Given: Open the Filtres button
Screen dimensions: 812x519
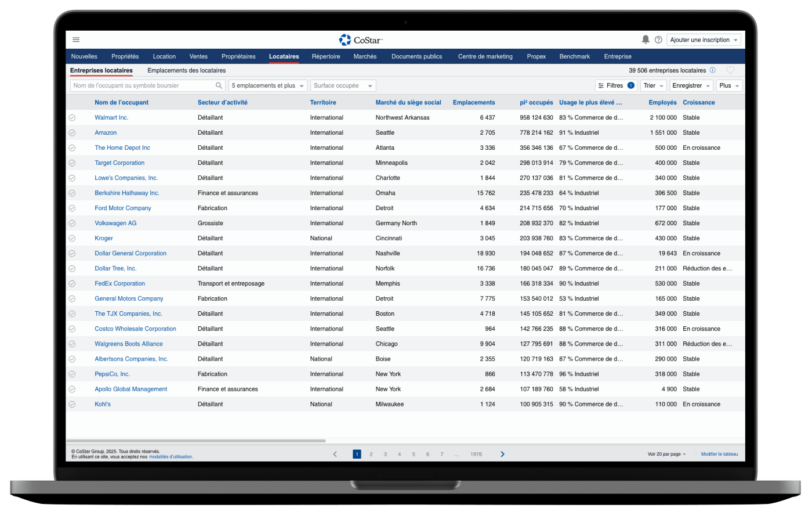Looking at the screenshot, I should [x=615, y=86].
